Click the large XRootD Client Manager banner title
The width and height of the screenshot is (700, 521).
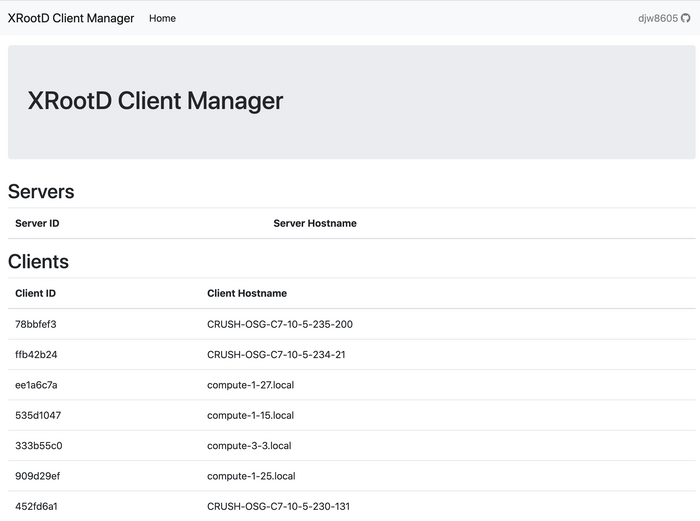[155, 100]
